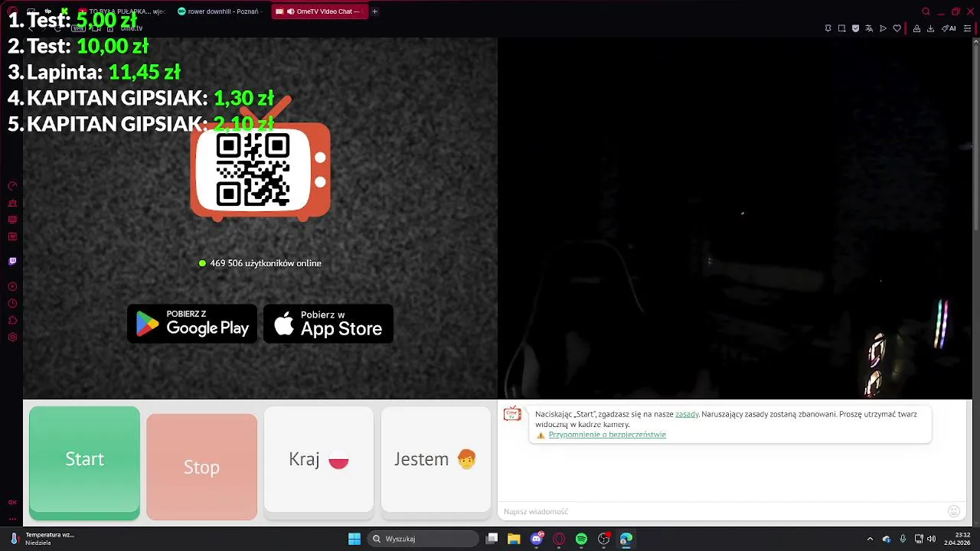Open the AI assistant toolbar icon
This screenshot has height=551, width=980.
(x=949, y=28)
